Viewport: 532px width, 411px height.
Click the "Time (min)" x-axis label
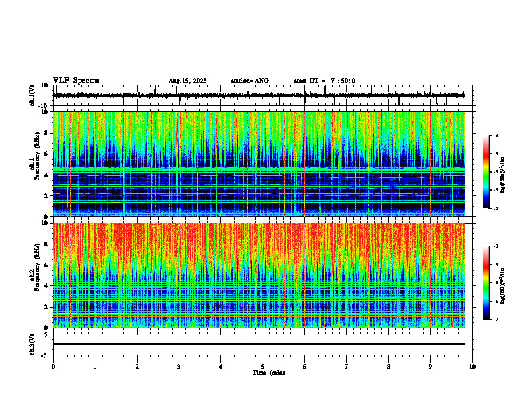click(x=269, y=373)
